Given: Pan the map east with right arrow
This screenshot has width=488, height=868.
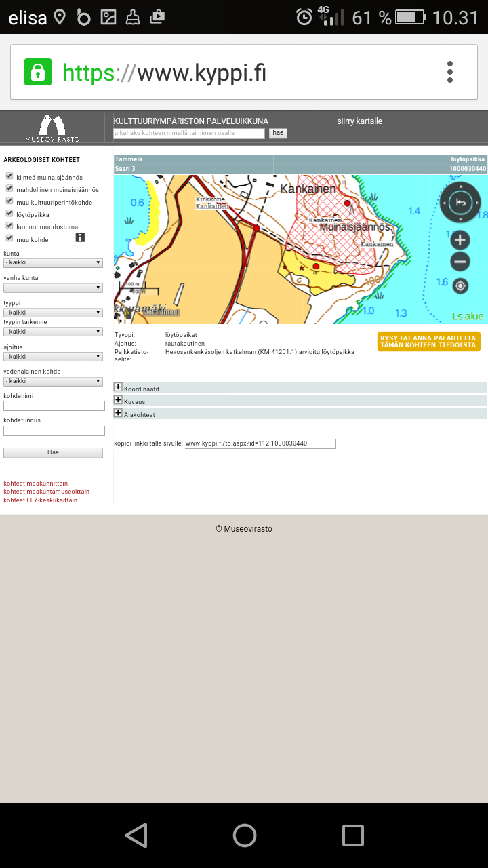Looking at the screenshot, I should (x=477, y=202).
